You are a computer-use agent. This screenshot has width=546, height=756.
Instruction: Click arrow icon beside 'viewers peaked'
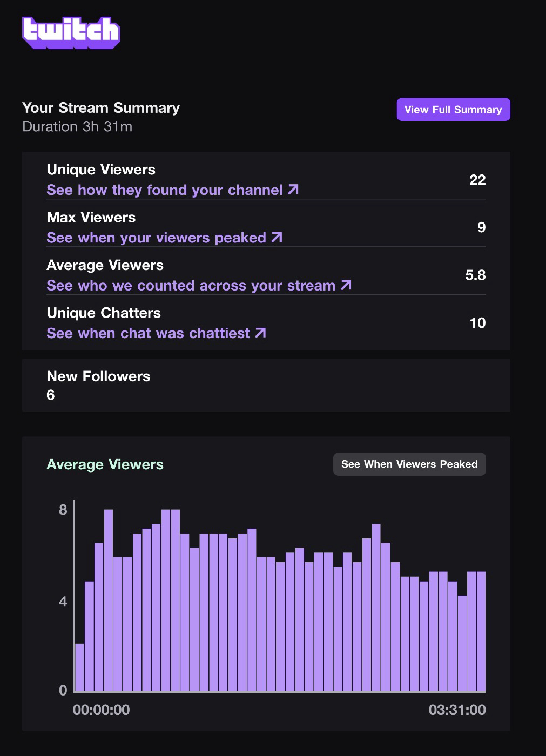click(277, 237)
